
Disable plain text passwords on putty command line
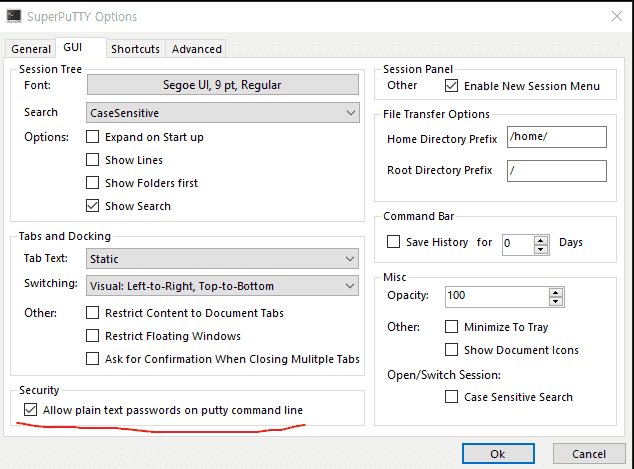pyautogui.click(x=29, y=410)
